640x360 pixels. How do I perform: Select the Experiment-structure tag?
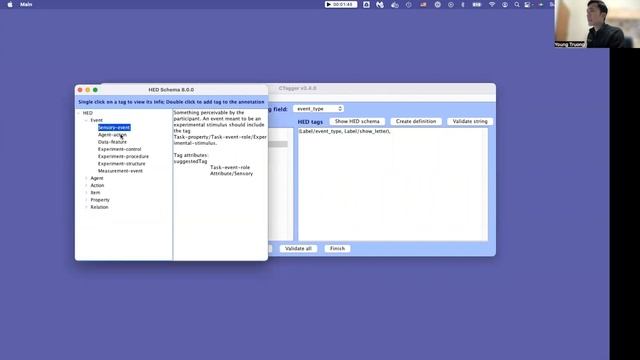pyautogui.click(x=122, y=164)
